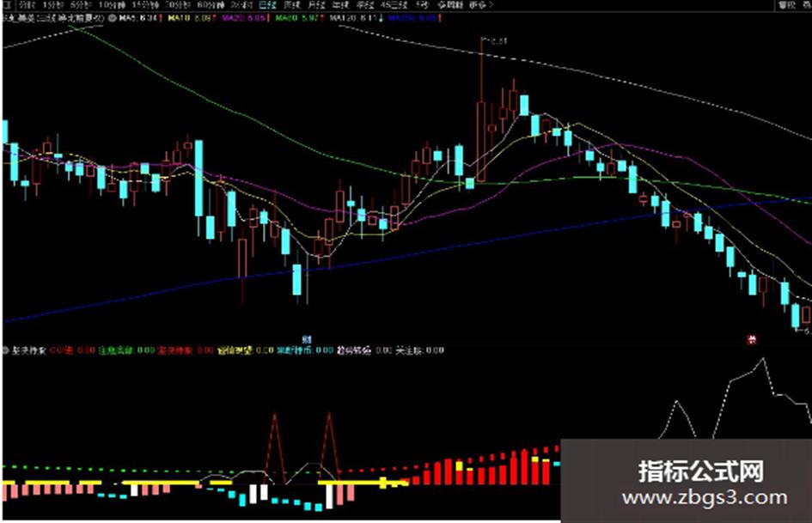Click the stock name and indicator title text
812x523 pixels.
click(54, 18)
